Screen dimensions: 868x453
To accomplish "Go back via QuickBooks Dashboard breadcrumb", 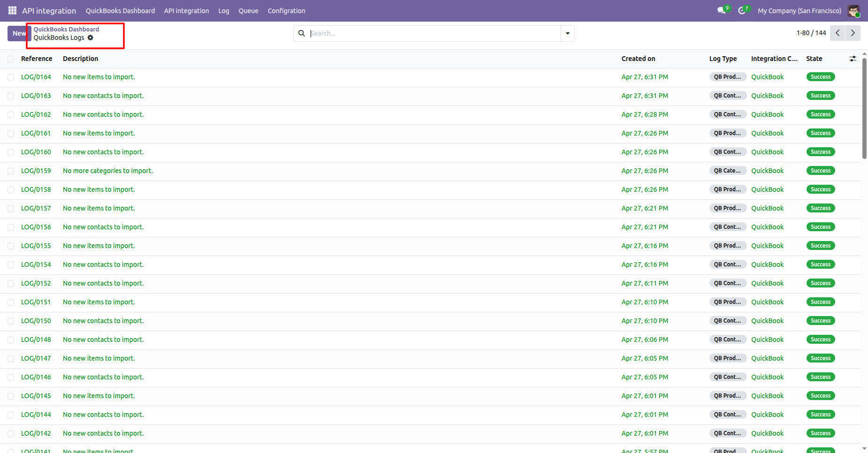I will pyautogui.click(x=66, y=29).
